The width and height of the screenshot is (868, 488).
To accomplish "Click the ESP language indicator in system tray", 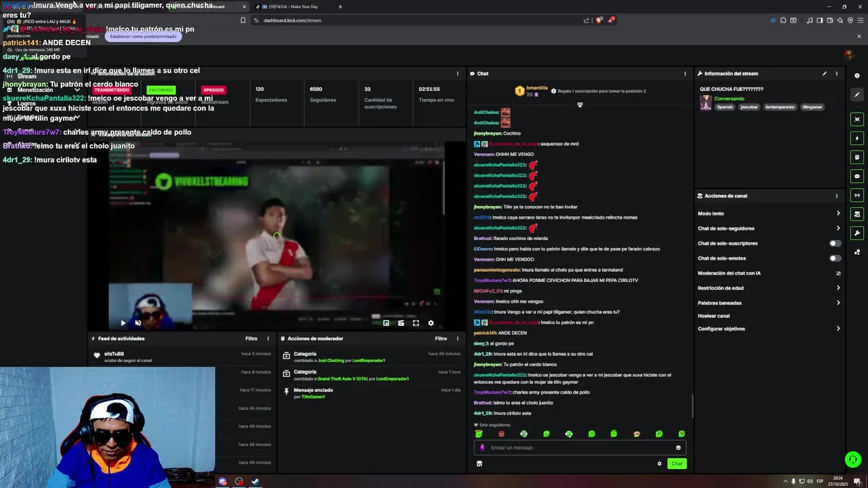I will [819, 481].
